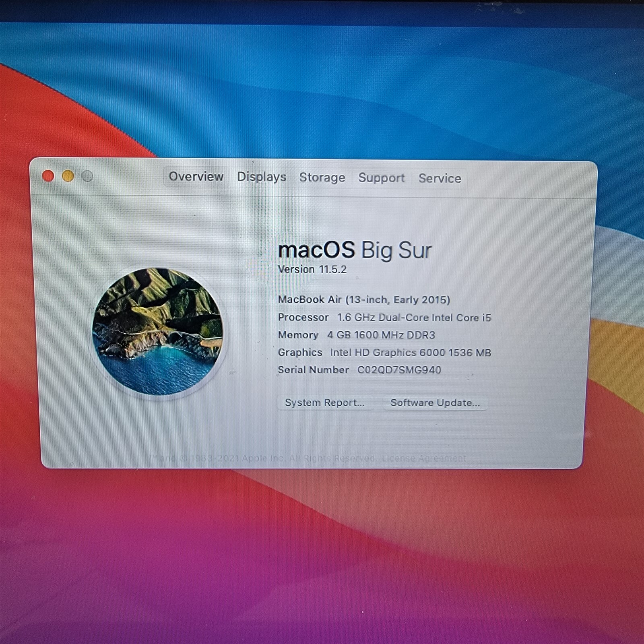Click processor value 1.6 GHz Dual-Core Intel Core i5

[x=414, y=318]
